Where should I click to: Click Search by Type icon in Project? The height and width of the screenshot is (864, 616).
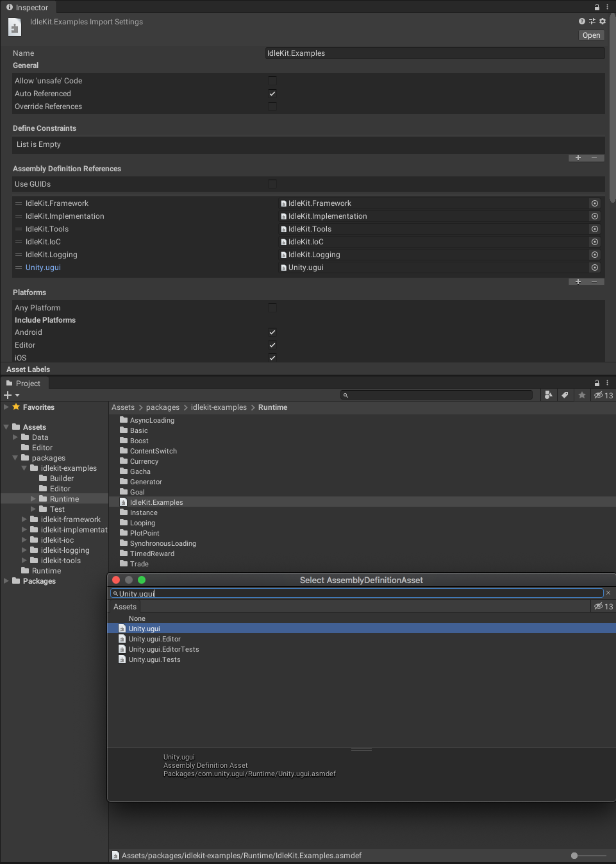tap(549, 395)
